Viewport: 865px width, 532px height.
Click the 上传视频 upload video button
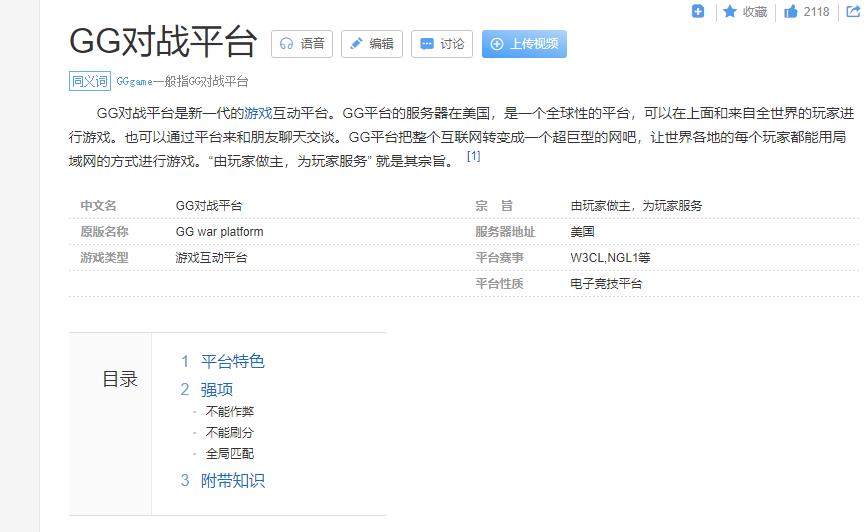524,44
